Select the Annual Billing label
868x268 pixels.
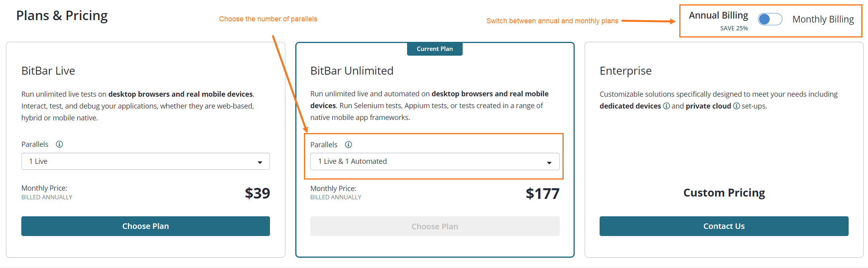[718, 15]
